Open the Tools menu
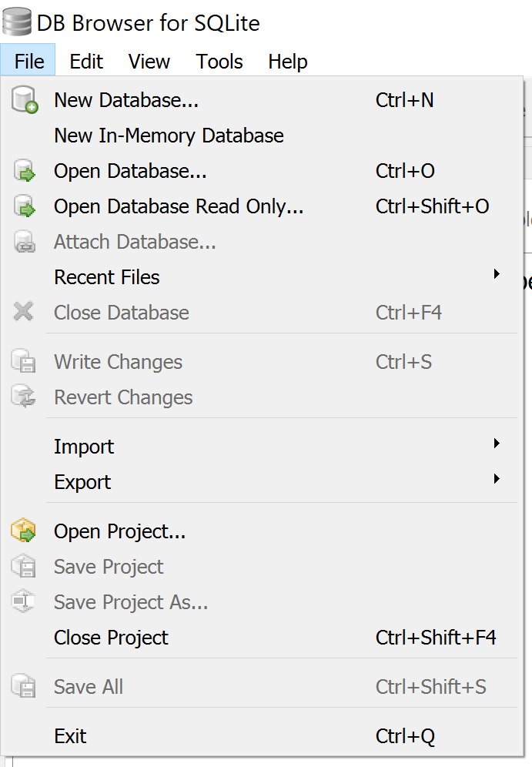 click(x=219, y=61)
